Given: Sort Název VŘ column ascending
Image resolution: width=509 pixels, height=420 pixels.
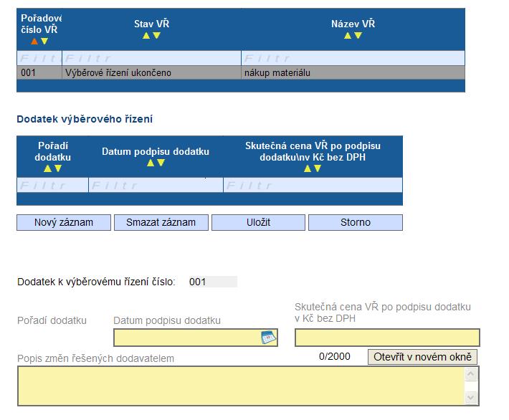Looking at the screenshot, I should (348, 35).
